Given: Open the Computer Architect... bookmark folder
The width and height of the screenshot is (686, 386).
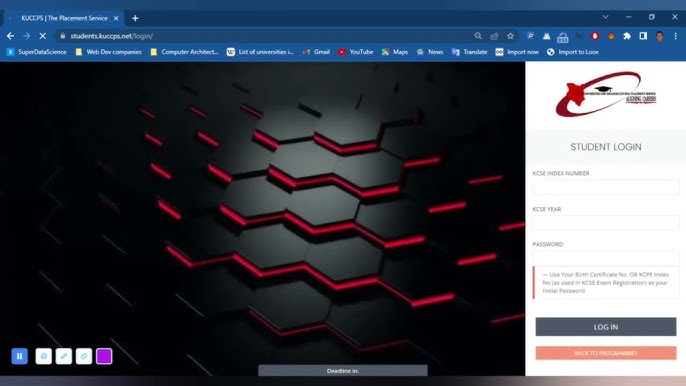Looking at the screenshot, I should 184,52.
